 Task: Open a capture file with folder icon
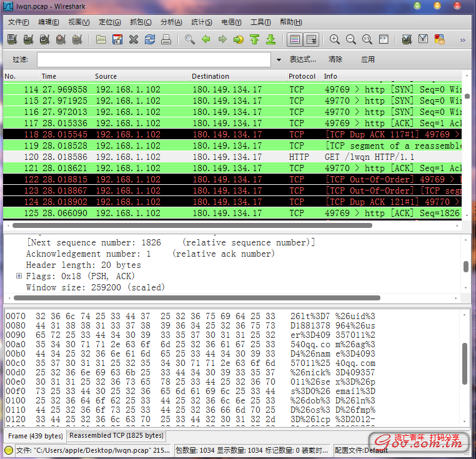[101, 39]
